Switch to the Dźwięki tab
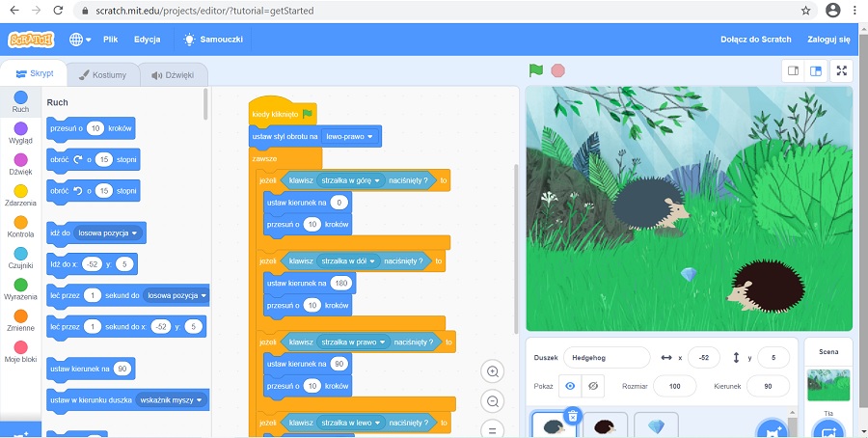This screenshot has width=868, height=438. click(173, 74)
